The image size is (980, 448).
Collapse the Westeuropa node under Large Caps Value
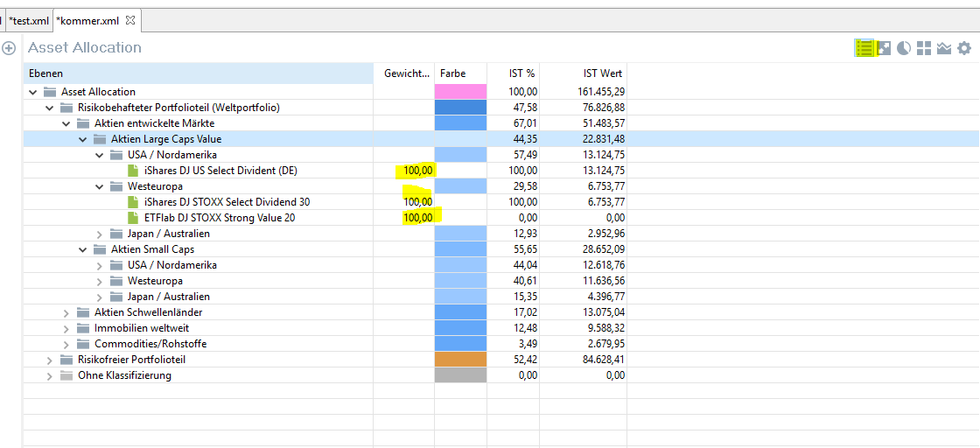tap(100, 186)
